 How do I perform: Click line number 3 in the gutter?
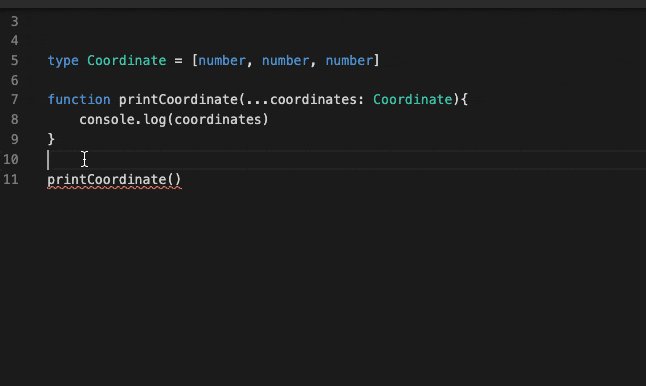(x=14, y=21)
